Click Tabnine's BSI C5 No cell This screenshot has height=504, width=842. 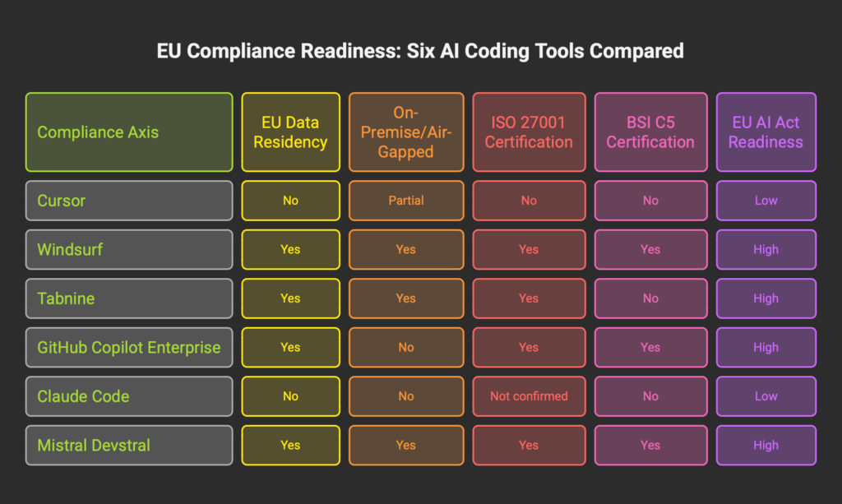pos(650,298)
